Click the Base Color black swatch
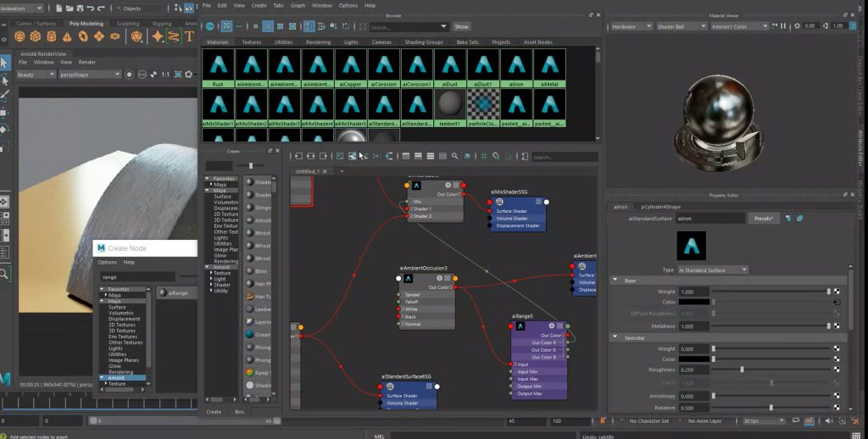Image resolution: width=868 pixels, height=439 pixels. [693, 302]
